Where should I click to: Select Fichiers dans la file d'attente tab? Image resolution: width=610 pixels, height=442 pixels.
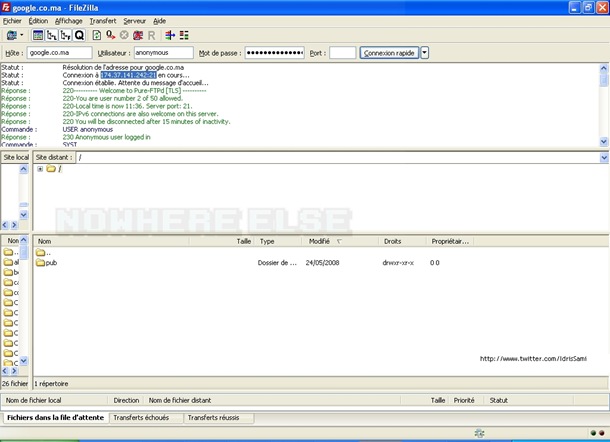[56, 417]
